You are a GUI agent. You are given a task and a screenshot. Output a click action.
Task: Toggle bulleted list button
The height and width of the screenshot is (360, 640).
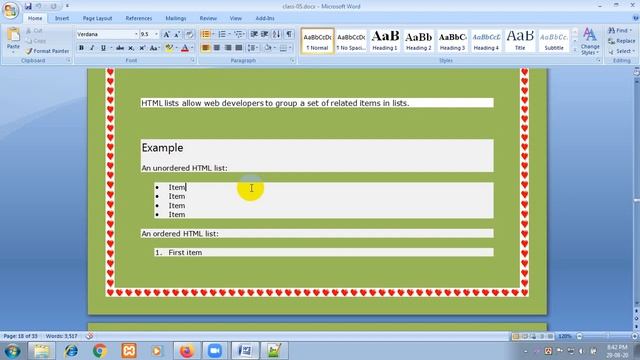click(206, 34)
